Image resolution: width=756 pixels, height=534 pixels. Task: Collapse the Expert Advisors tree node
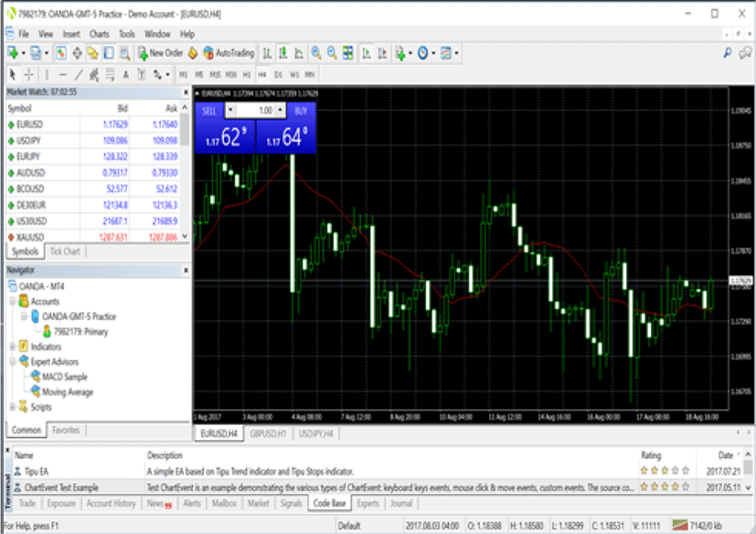13,361
